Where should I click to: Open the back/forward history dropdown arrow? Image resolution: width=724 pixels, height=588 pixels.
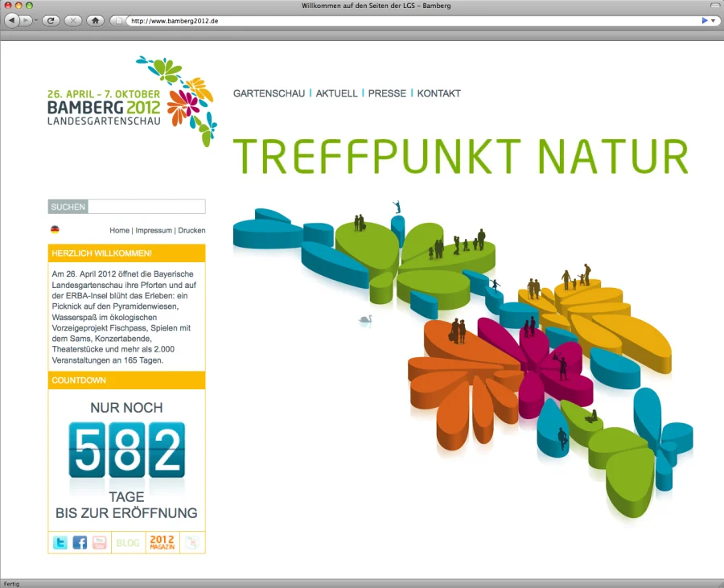(36, 20)
